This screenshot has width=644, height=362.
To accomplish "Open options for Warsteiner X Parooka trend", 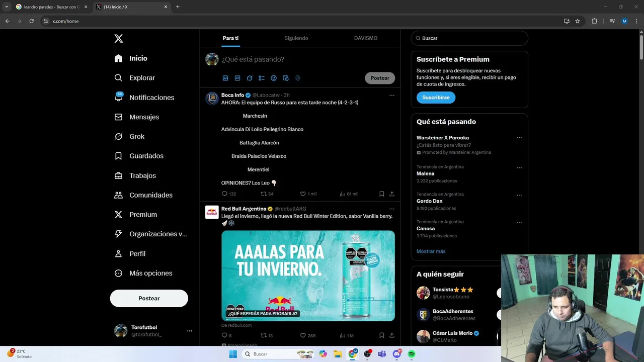I will (519, 138).
